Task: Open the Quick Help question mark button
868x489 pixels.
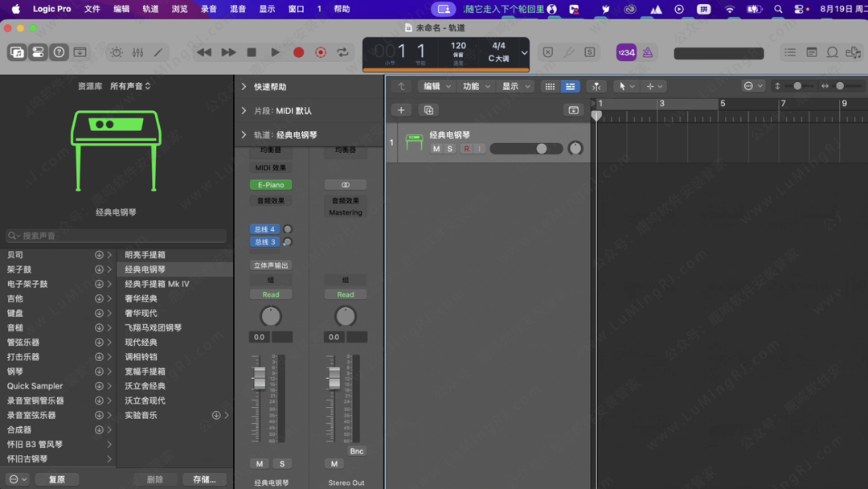Action: pyautogui.click(x=59, y=52)
